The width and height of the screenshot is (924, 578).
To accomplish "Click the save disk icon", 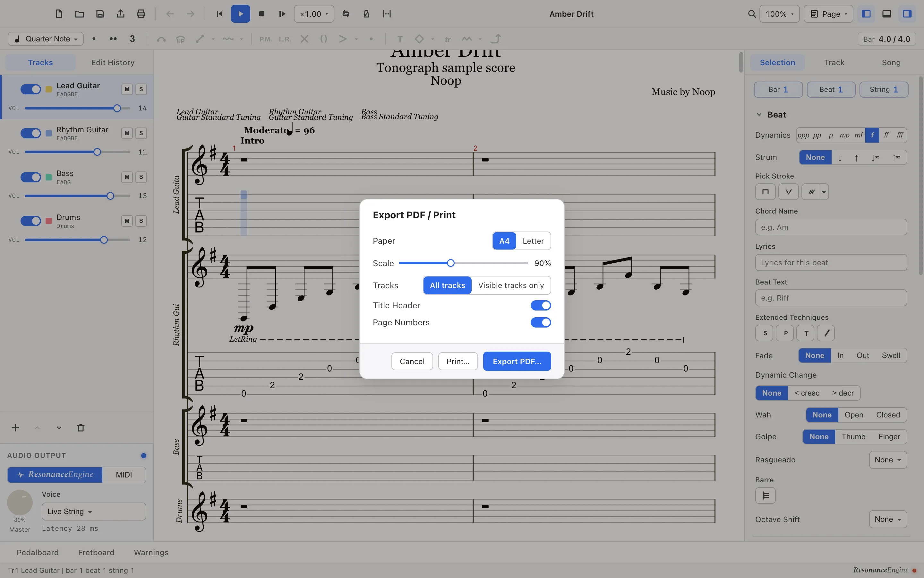I will point(100,14).
